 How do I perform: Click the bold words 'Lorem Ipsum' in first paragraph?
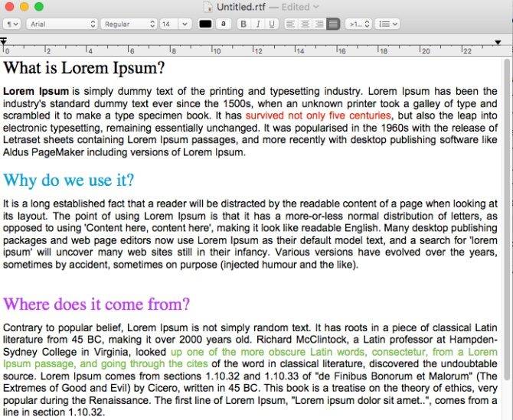point(36,91)
